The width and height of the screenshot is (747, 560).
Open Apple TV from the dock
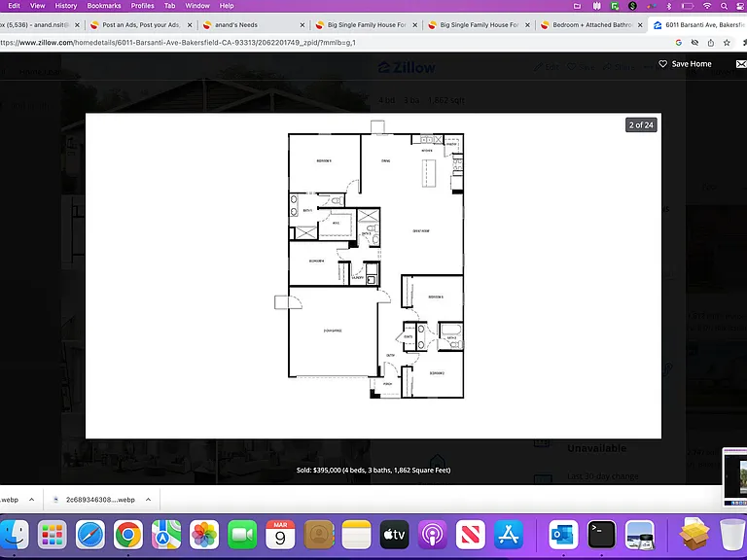pos(395,535)
